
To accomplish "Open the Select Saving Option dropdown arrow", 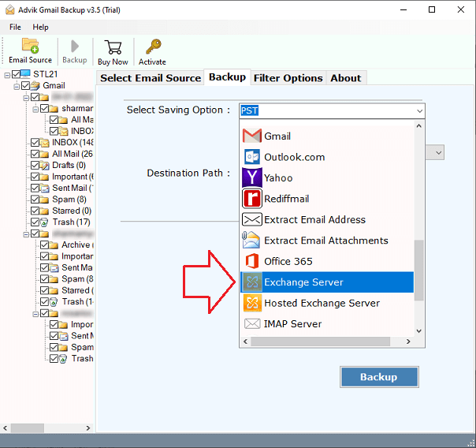I will click(x=419, y=111).
